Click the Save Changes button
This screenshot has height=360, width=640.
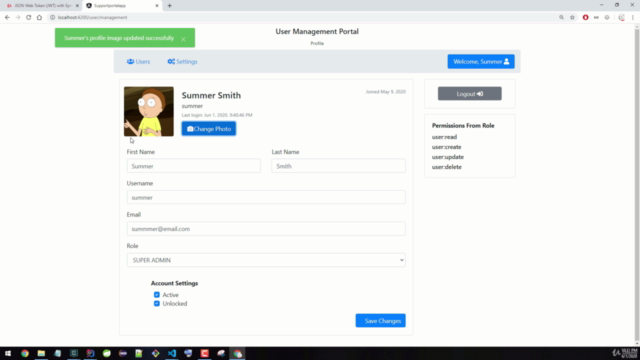[380, 321]
